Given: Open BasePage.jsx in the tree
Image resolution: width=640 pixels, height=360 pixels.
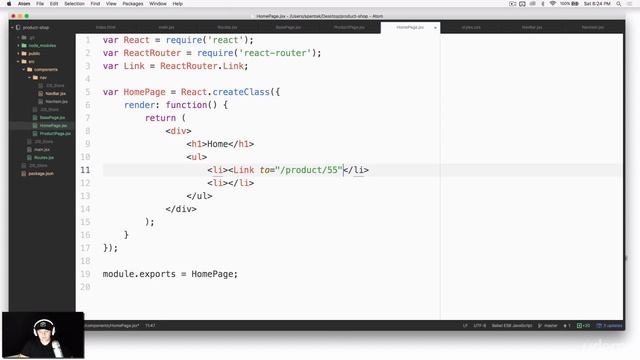Looking at the screenshot, I should click(52, 118).
